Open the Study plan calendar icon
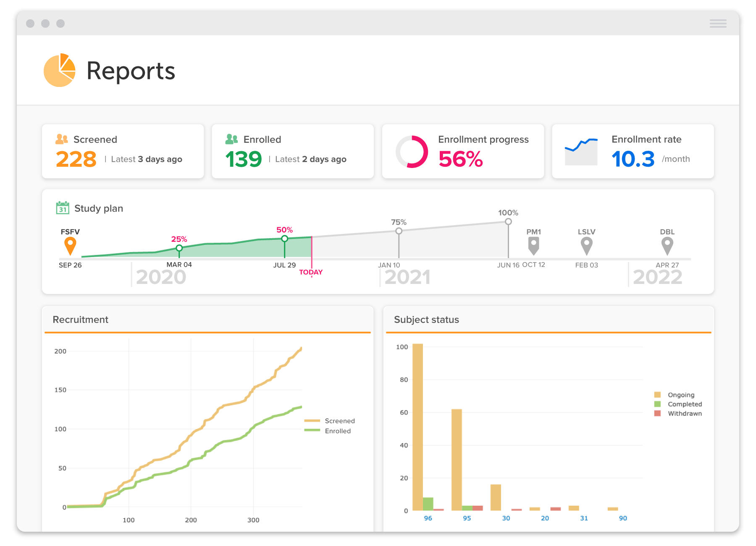This screenshot has height=546, width=756. coord(63,207)
